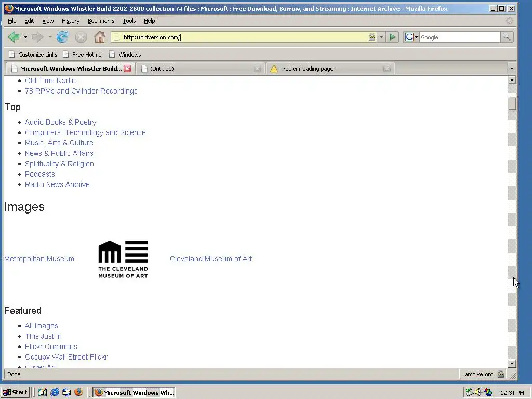Switch to the (Untitled) tab
532x399 pixels.
tap(201, 69)
